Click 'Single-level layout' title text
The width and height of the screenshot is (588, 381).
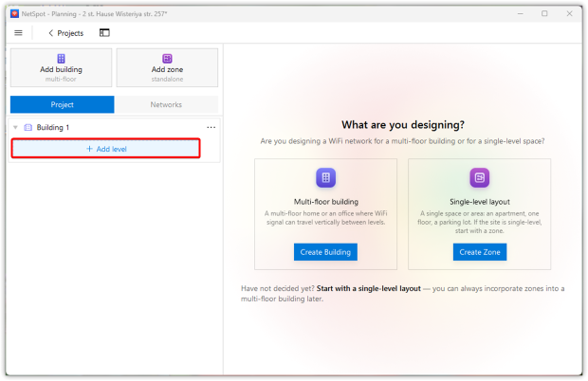[480, 202]
